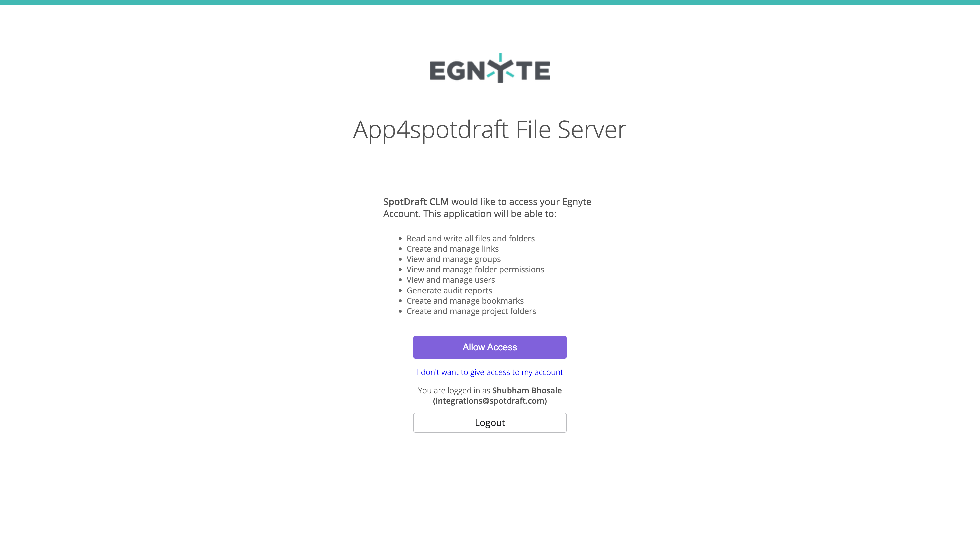Click the teal header bar at top

pyautogui.click(x=490, y=3)
